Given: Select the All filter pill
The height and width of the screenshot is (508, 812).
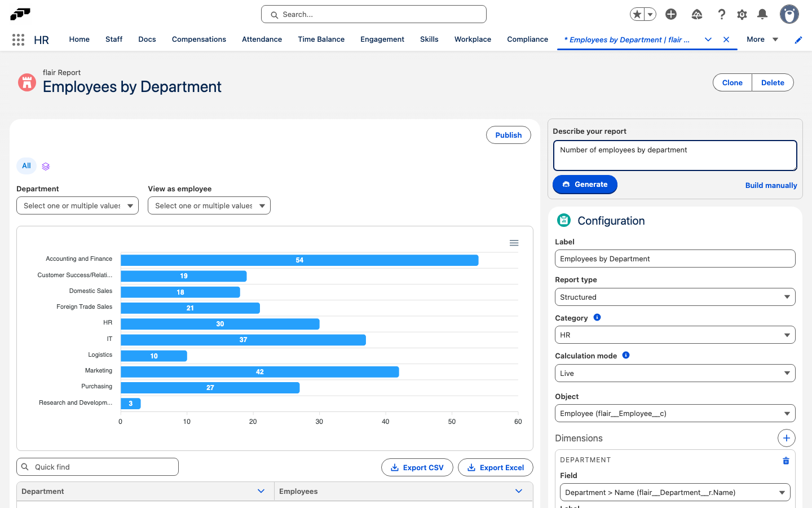Looking at the screenshot, I should tap(27, 166).
